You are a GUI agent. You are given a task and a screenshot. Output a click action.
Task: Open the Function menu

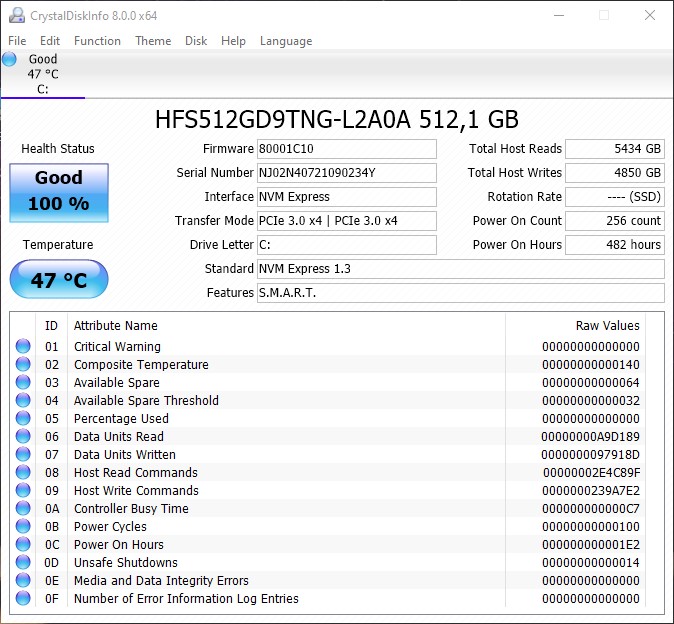tap(97, 41)
